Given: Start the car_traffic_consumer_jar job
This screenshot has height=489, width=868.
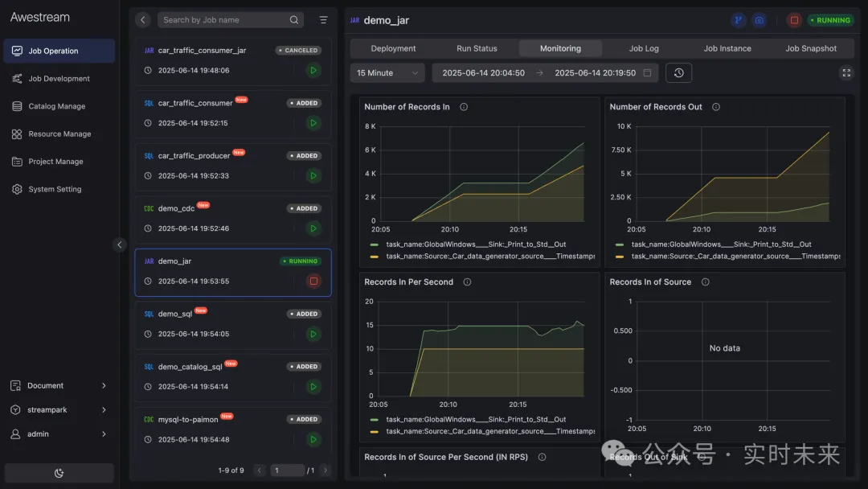Looking at the screenshot, I should click(x=313, y=70).
